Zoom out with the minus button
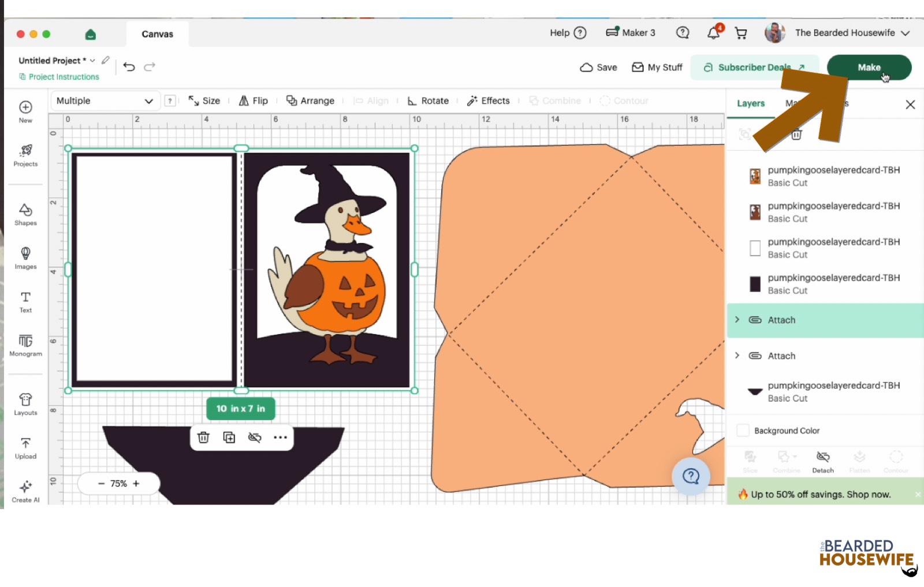The image size is (924, 587). tap(102, 484)
